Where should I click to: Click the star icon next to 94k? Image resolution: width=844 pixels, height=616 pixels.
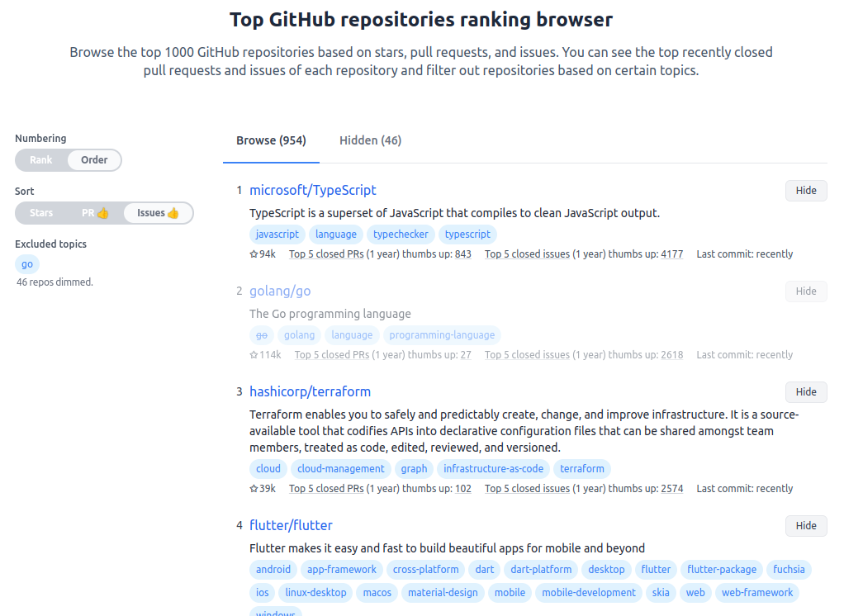click(254, 254)
